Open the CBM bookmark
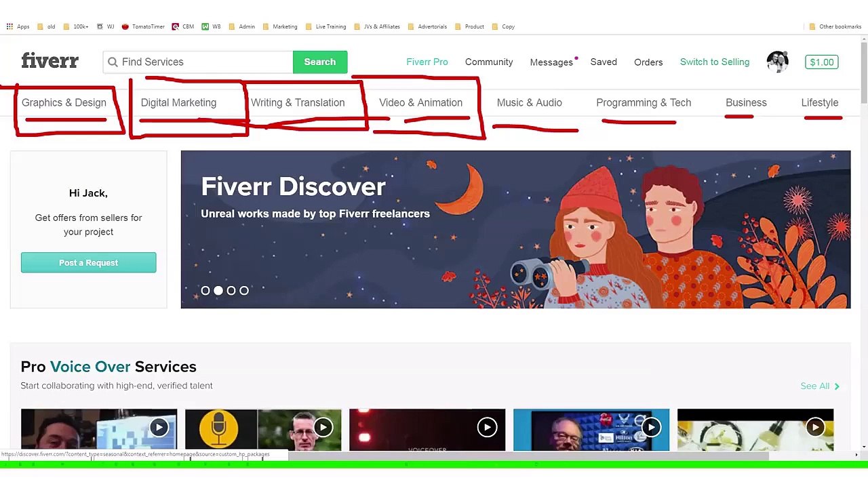This screenshot has width=868, height=488. (x=183, y=26)
